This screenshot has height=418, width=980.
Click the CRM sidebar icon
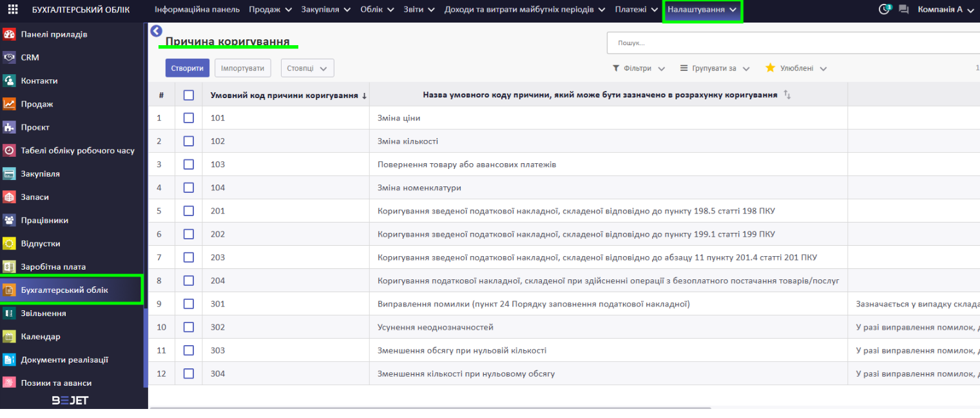9,57
